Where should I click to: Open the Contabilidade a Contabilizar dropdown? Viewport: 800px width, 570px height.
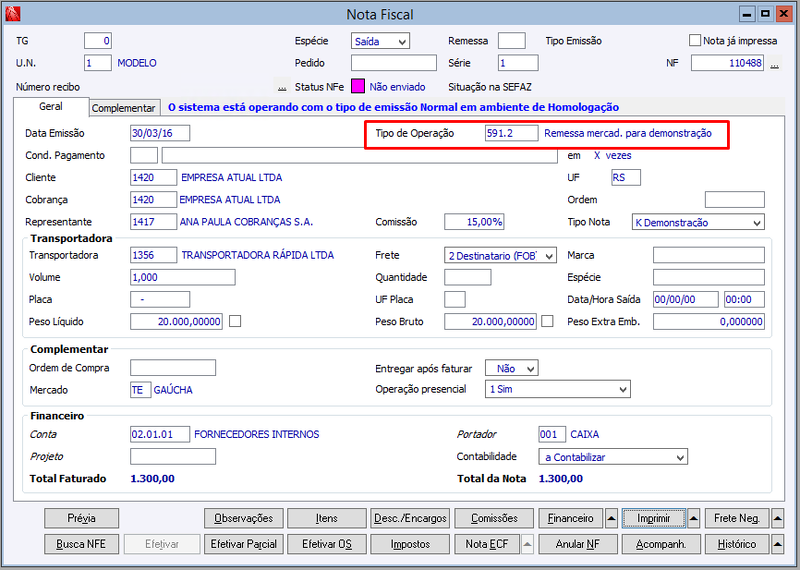[613, 457]
